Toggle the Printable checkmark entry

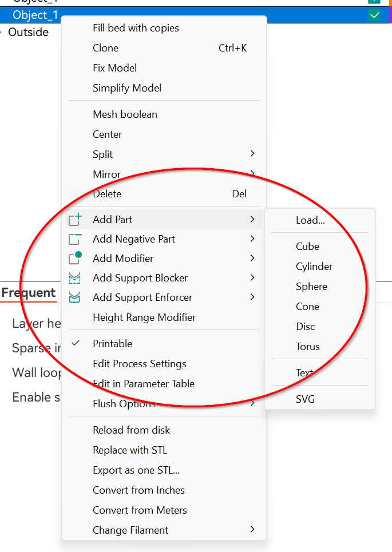(x=164, y=344)
